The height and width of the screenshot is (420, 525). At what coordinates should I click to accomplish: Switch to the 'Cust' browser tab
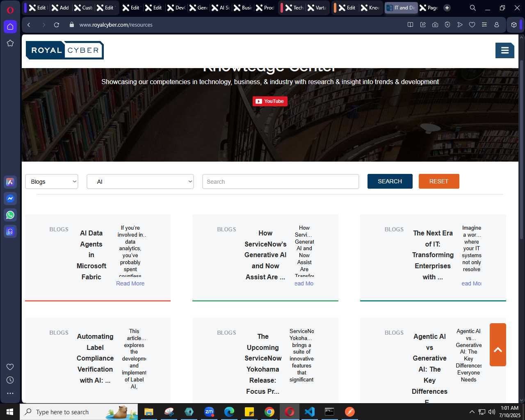(83, 8)
